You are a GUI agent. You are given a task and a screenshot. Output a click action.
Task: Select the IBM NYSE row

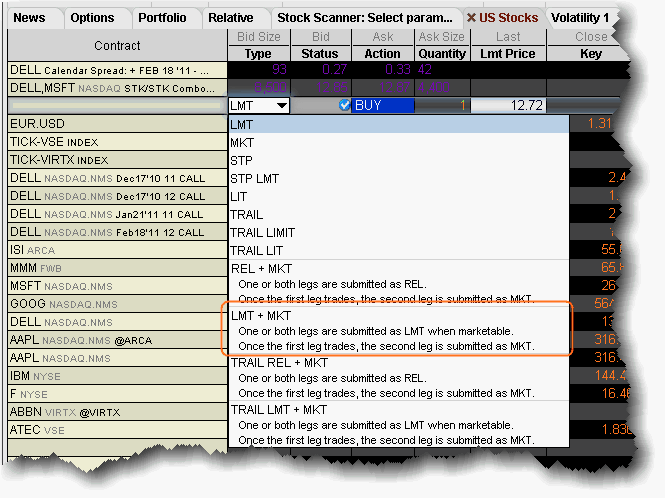117,376
